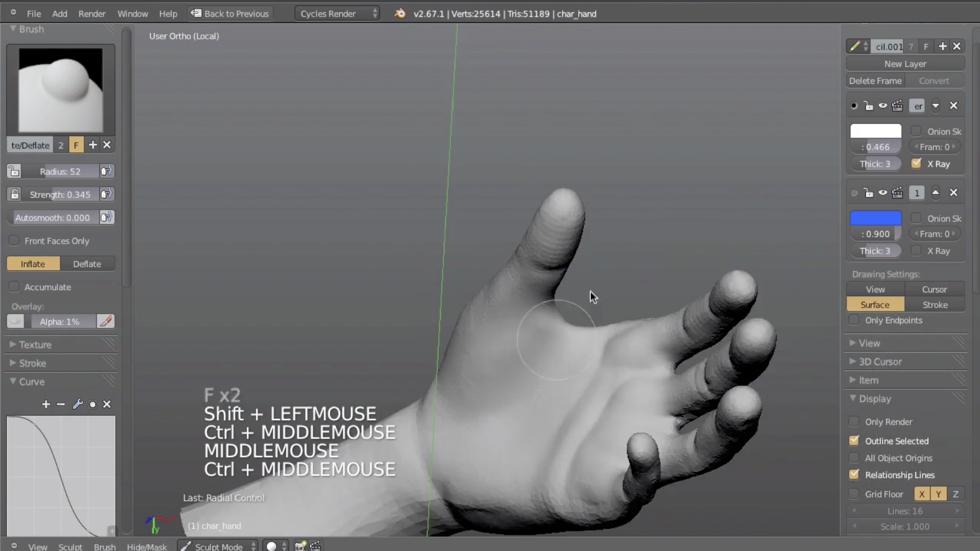
Task: Click the blue color swatch on layer 1
Action: 874,218
